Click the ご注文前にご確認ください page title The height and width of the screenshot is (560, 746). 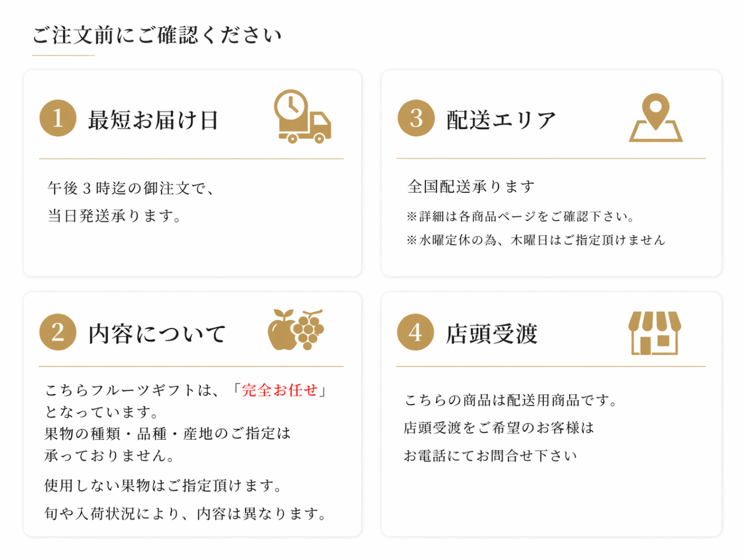tap(157, 36)
